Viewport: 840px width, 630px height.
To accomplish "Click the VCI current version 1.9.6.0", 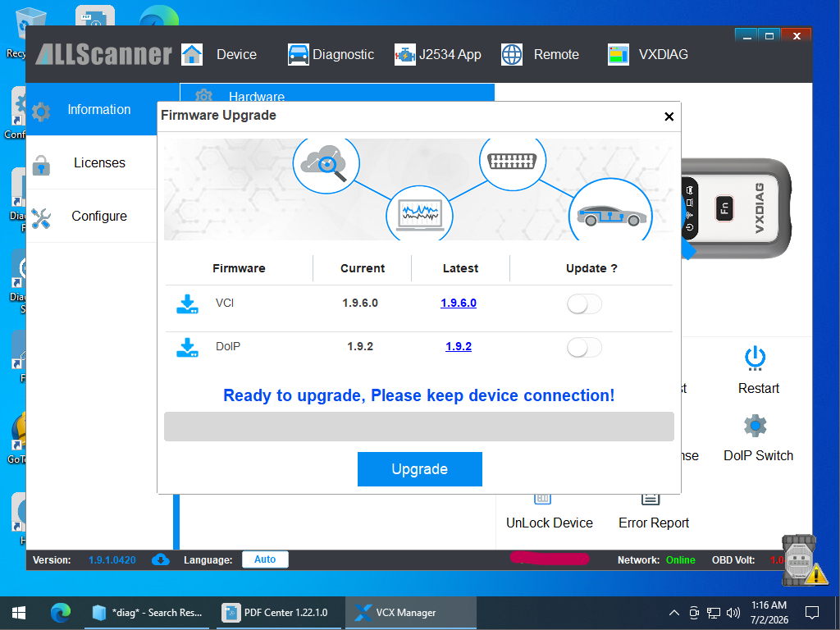I will (360, 303).
